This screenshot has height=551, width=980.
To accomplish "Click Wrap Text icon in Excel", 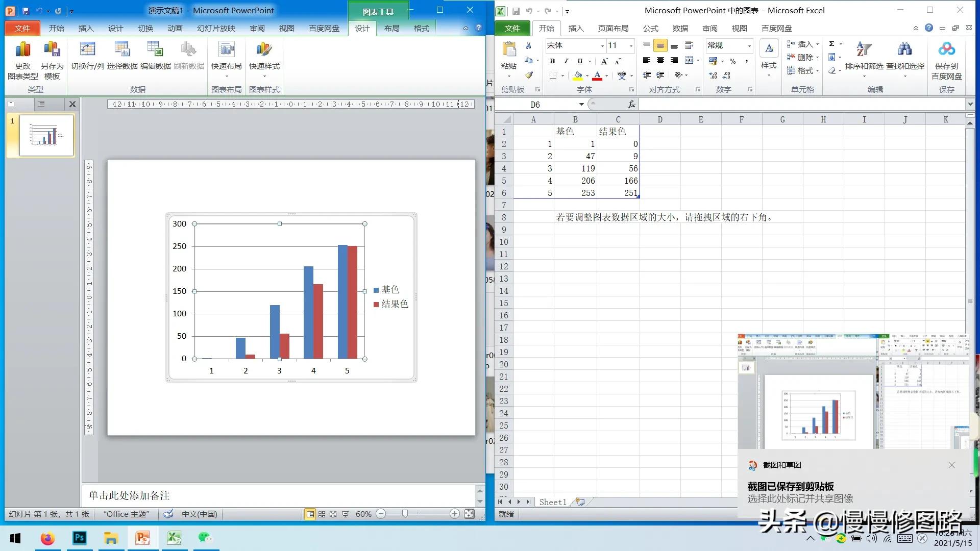I will coord(689,46).
